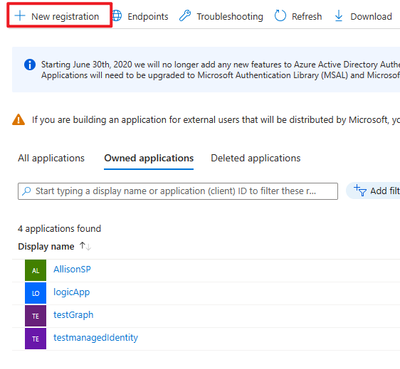Viewport: 400px width, 369px height.
Task: Click the logicApp blue LO avatar
Action: (x=35, y=293)
